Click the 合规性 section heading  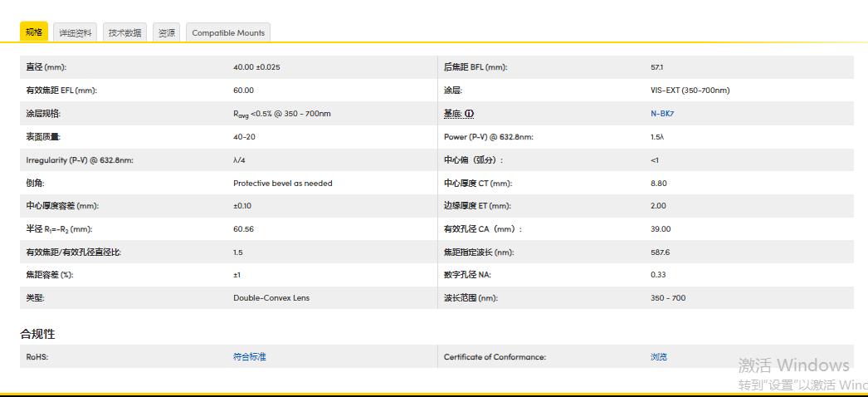point(38,334)
